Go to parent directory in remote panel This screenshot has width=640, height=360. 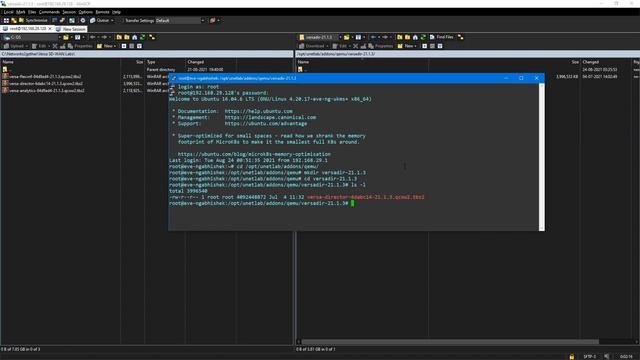pyautogui.click(x=400, y=37)
